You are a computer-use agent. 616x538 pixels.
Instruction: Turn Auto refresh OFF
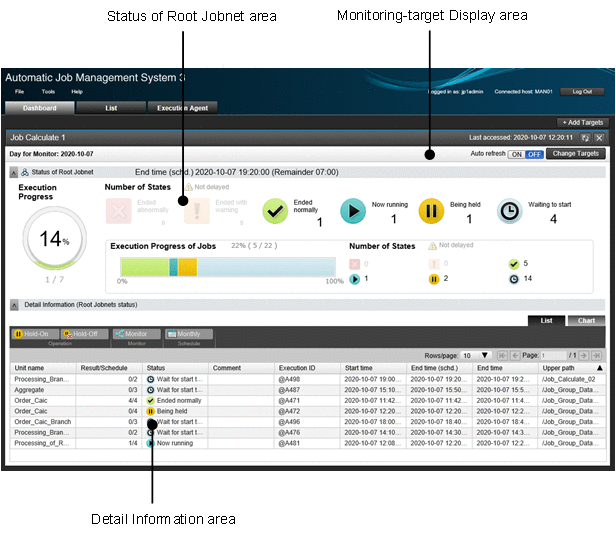click(x=534, y=155)
